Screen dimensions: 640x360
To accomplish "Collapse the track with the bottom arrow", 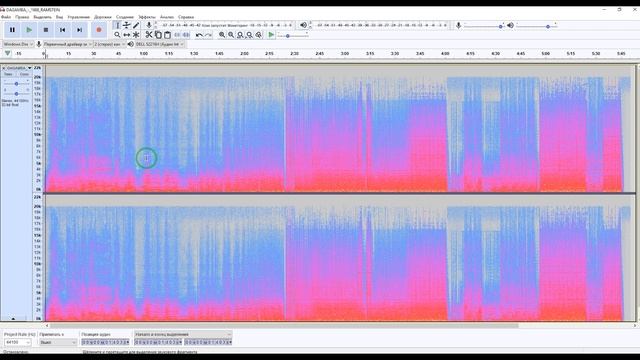I will tap(13, 318).
